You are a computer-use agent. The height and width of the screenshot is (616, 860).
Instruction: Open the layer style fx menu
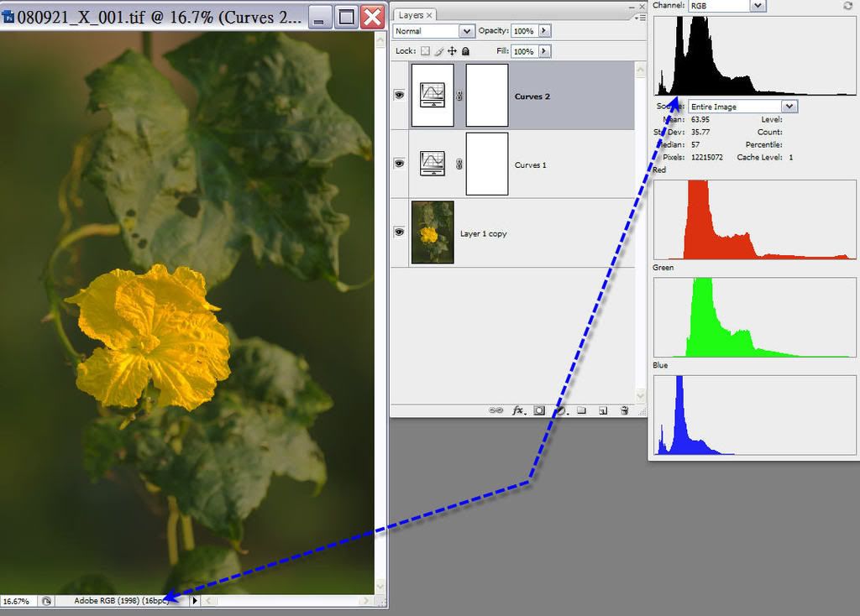[x=519, y=410]
